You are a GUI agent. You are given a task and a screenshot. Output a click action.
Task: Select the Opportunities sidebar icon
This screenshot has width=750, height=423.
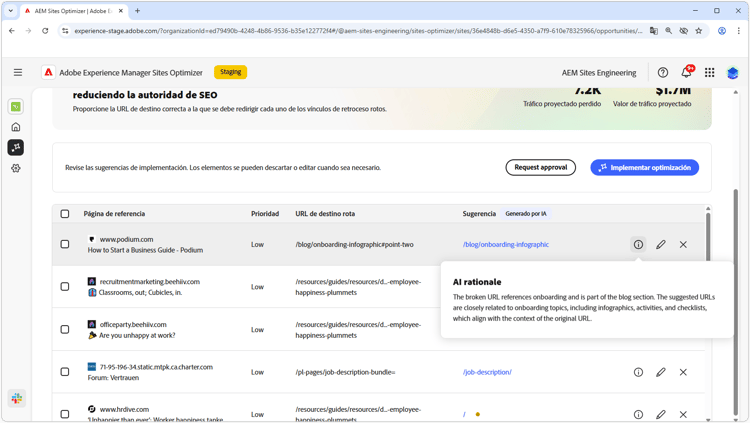(16, 147)
